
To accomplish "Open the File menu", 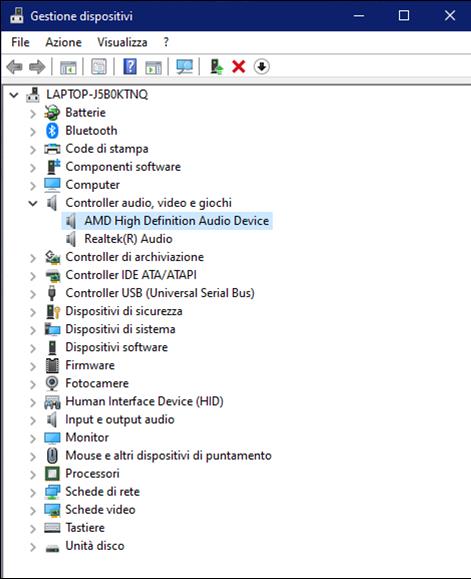I will point(20,42).
